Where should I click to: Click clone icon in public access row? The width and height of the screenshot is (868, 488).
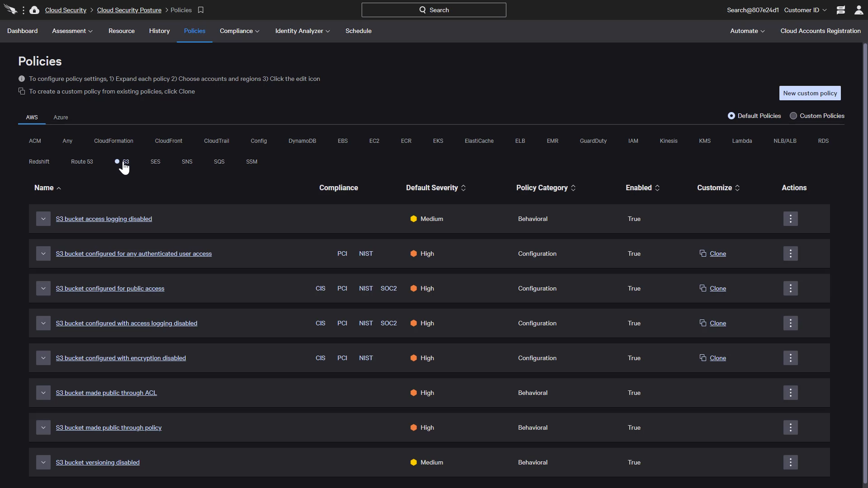(703, 288)
